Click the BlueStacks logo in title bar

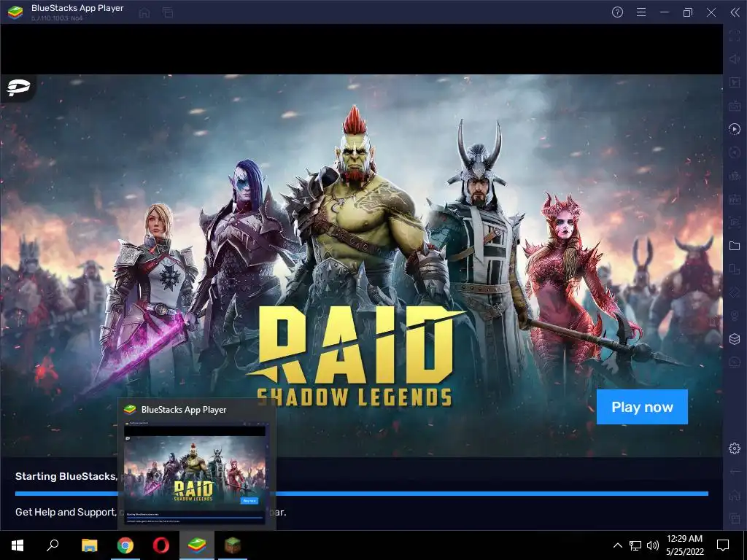tap(15, 12)
